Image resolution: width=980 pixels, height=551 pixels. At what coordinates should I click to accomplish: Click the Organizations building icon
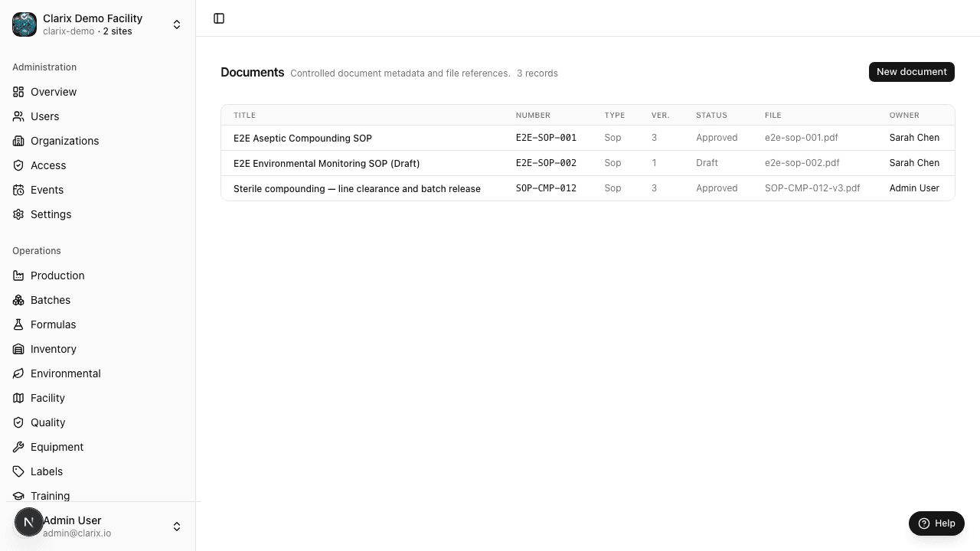tap(18, 141)
